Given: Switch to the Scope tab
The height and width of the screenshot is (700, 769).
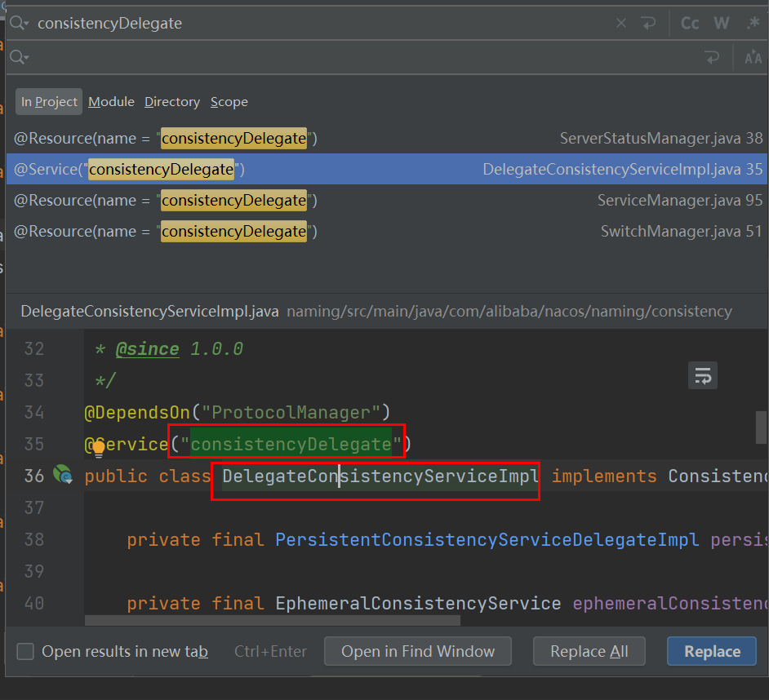Looking at the screenshot, I should point(229,101).
